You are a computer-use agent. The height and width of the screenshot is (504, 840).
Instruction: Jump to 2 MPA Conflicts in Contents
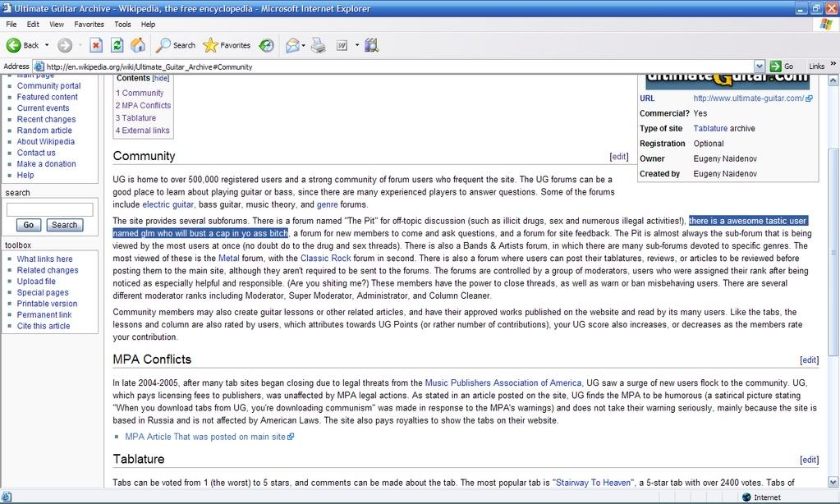click(143, 106)
